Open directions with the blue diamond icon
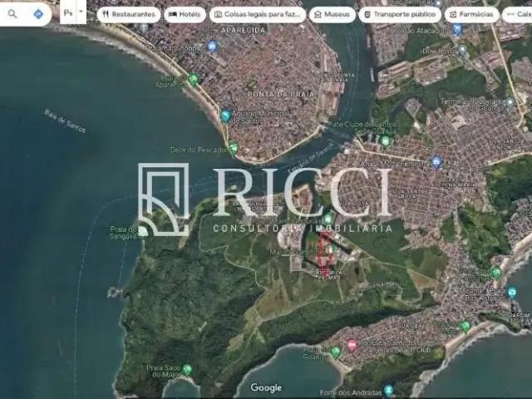Viewport: 532px width, 399px height. point(38,14)
